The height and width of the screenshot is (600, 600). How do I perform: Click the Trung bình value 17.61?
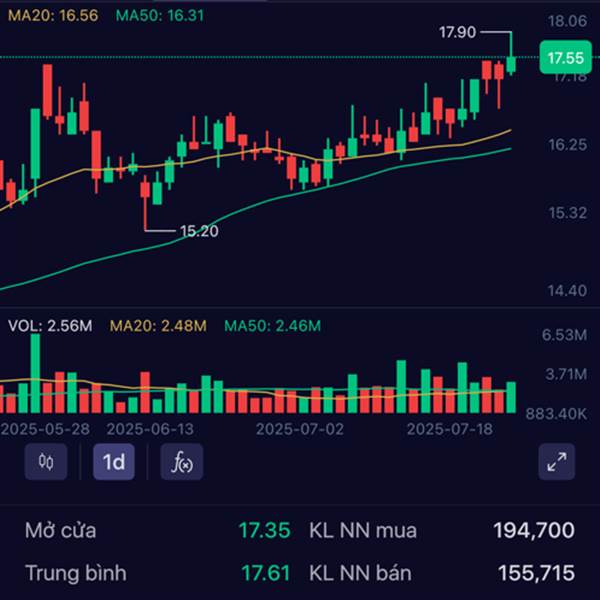tap(265, 573)
